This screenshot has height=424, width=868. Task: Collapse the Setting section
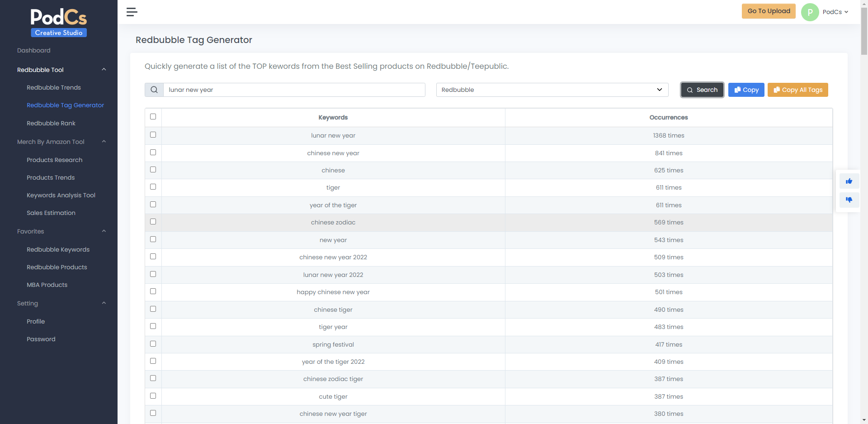coord(104,303)
